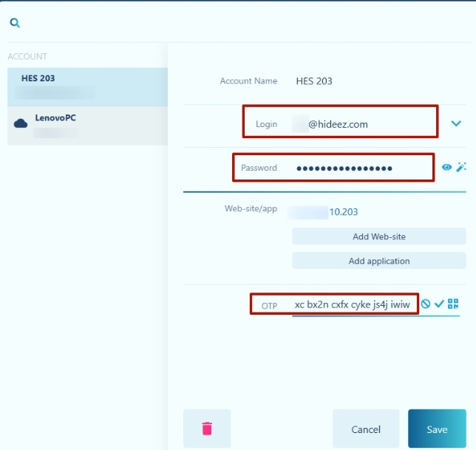This screenshot has height=450, width=476.
Task: Show password using the eye icon
Action: (446, 168)
